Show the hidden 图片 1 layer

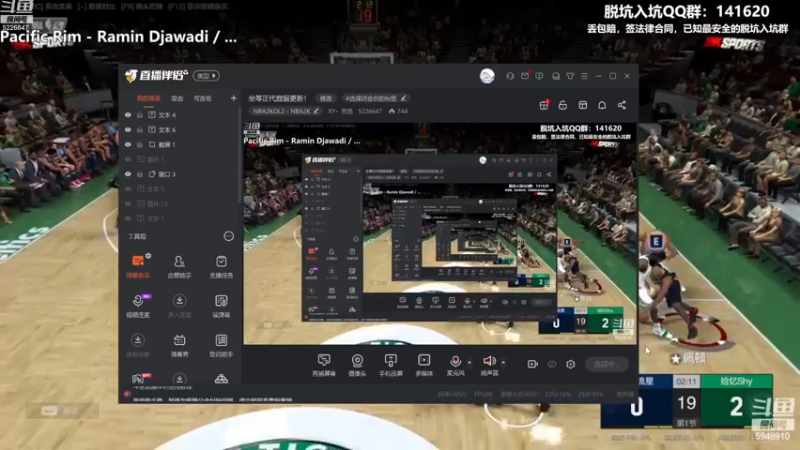tap(128, 160)
